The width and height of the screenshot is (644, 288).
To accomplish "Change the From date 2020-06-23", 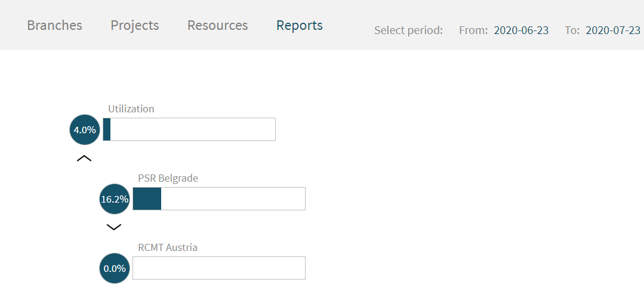I will 521,30.
